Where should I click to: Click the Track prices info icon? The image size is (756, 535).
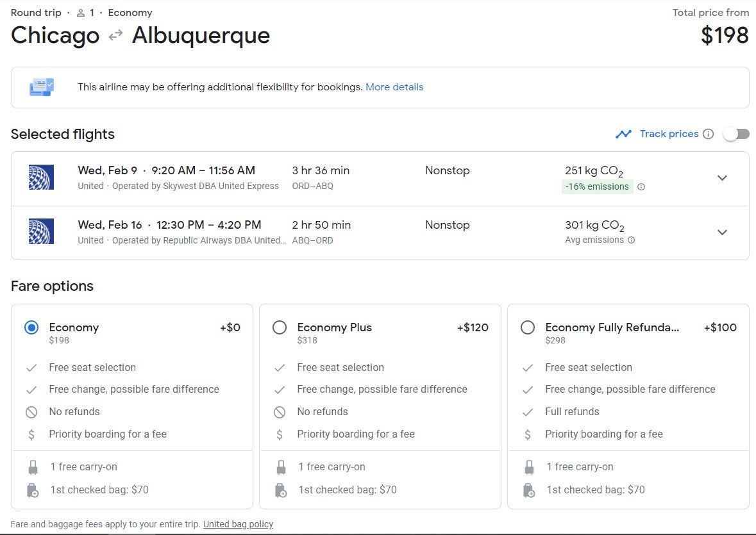708,134
